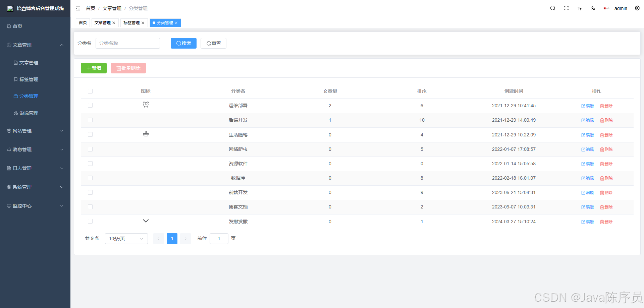Image resolution: width=644 pixels, height=308 pixels.
Task: Close the 文章管理 tab
Action: [x=114, y=23]
